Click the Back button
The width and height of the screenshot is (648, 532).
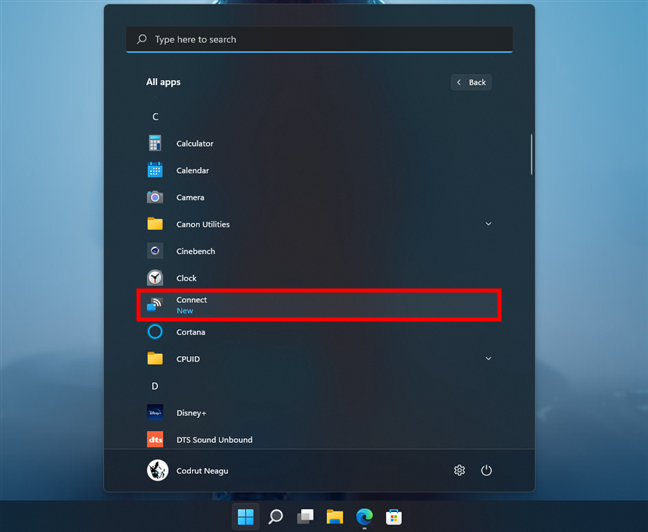pos(471,82)
